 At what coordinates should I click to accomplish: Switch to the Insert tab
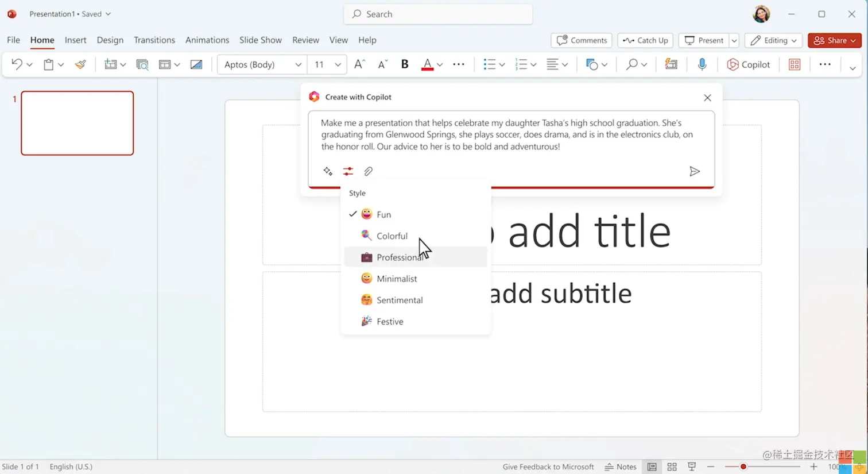pos(75,40)
